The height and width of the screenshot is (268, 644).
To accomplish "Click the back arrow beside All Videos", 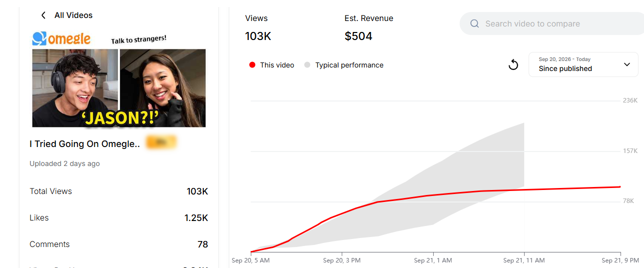I will (x=43, y=15).
